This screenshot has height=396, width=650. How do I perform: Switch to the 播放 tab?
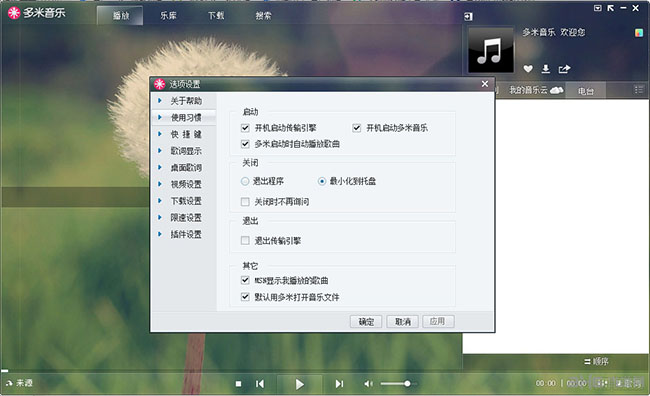tap(120, 16)
